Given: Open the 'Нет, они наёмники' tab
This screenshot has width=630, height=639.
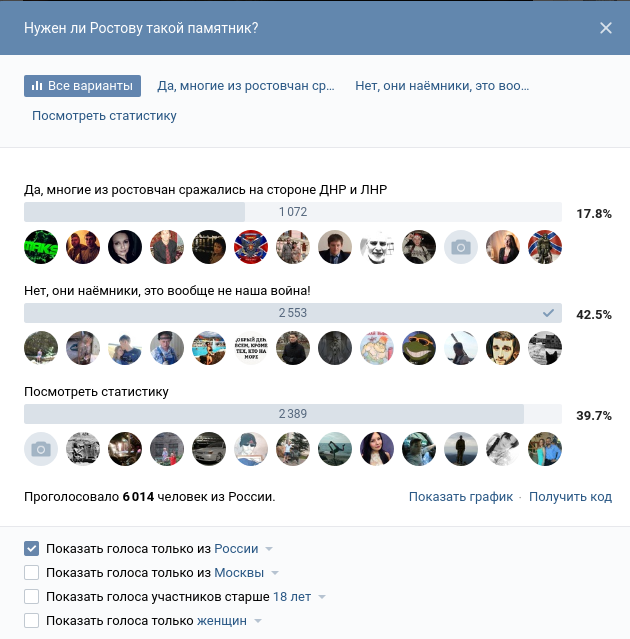Looking at the screenshot, I should coord(442,86).
